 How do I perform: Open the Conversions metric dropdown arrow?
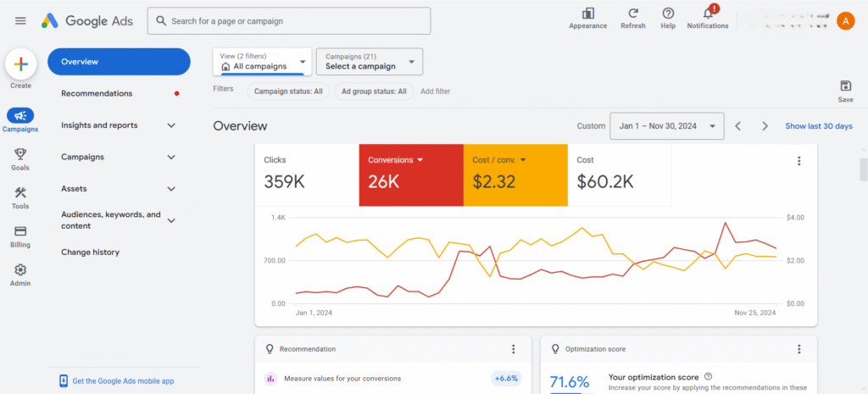pyautogui.click(x=420, y=160)
